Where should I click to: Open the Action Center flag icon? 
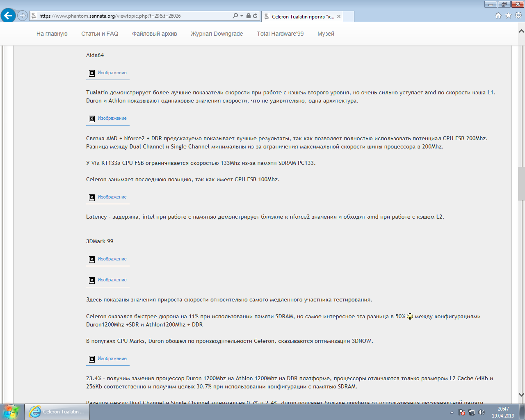[x=462, y=412]
